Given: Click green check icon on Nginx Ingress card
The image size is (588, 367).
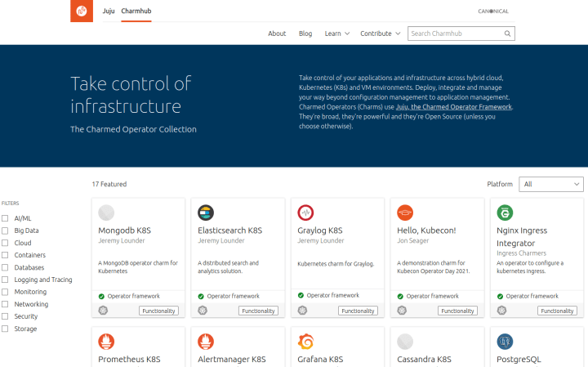Looking at the screenshot, I should pos(500,297).
